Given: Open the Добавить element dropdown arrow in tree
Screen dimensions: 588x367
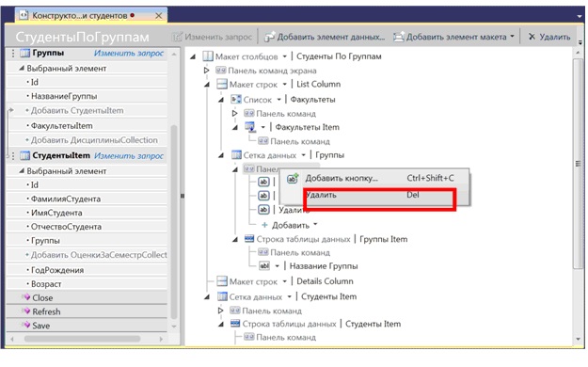Looking at the screenshot, I should tap(315, 224).
